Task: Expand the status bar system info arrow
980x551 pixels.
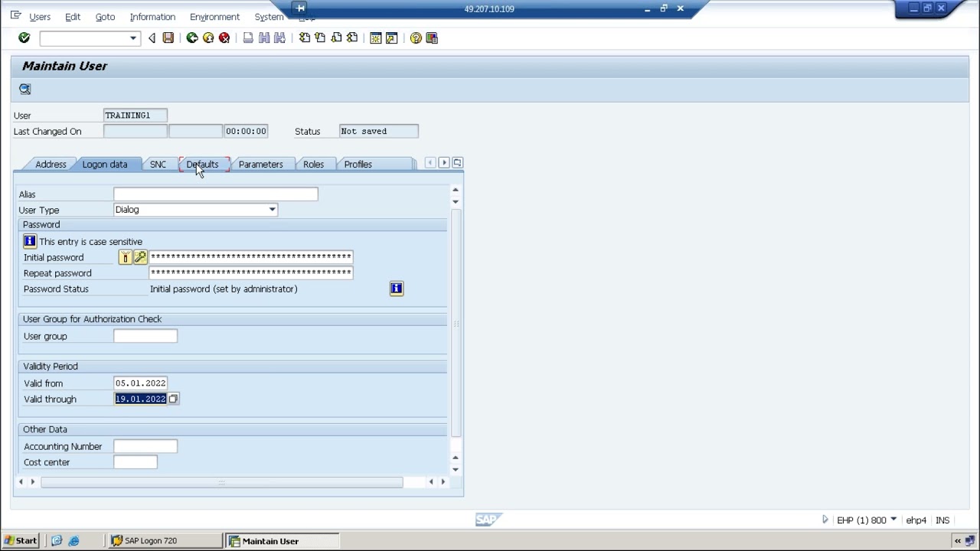Action: (825, 520)
